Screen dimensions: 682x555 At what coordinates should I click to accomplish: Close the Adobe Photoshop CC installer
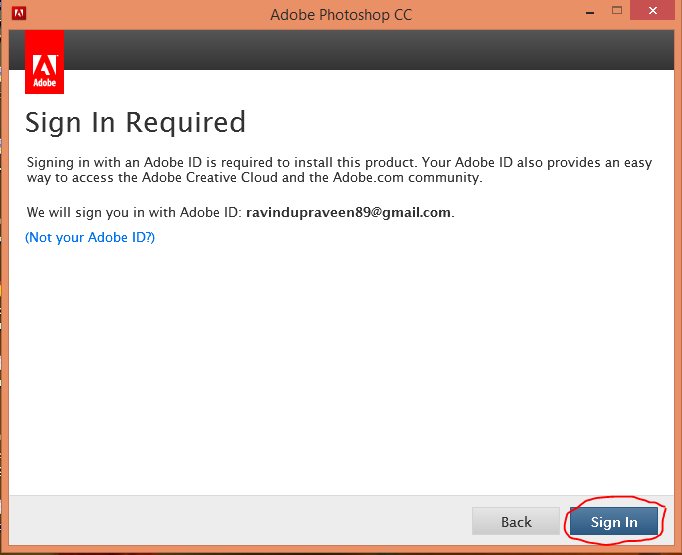(x=652, y=10)
